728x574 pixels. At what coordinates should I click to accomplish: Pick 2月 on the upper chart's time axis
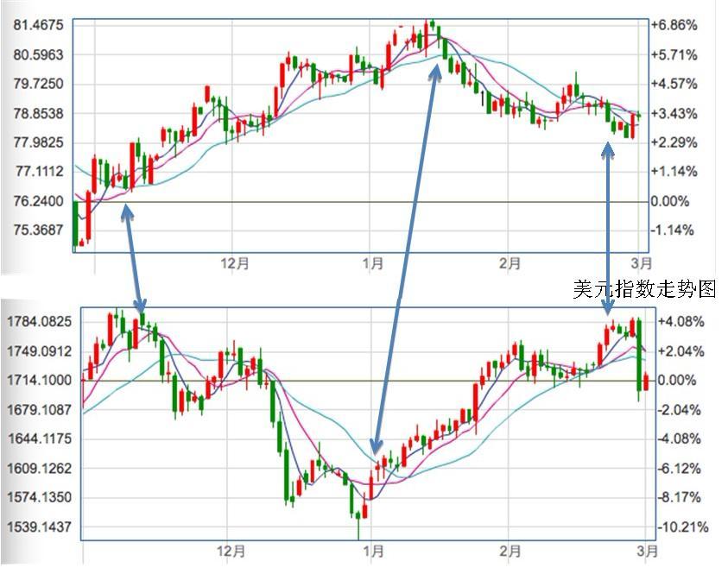(510, 264)
